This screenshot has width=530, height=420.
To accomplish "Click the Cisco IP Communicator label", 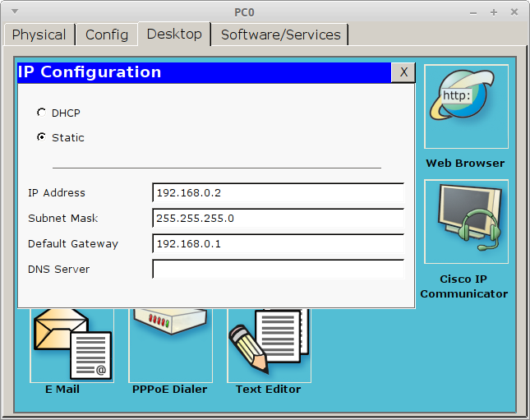I will (463, 286).
